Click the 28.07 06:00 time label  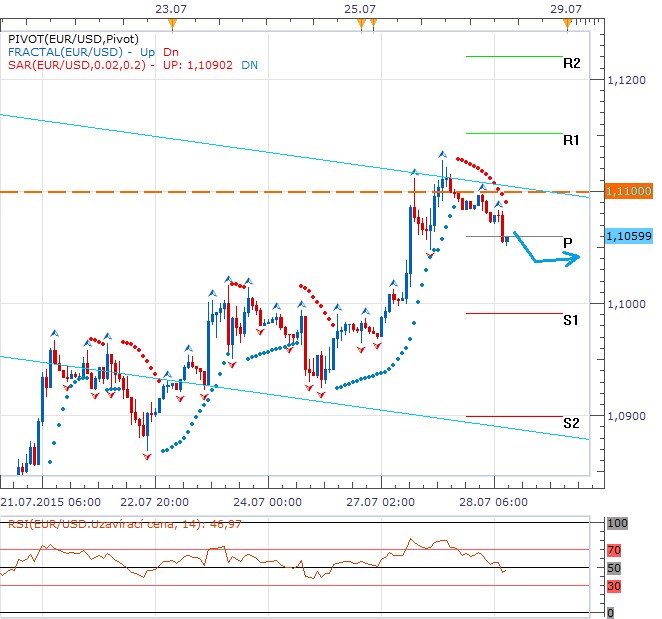click(x=494, y=502)
